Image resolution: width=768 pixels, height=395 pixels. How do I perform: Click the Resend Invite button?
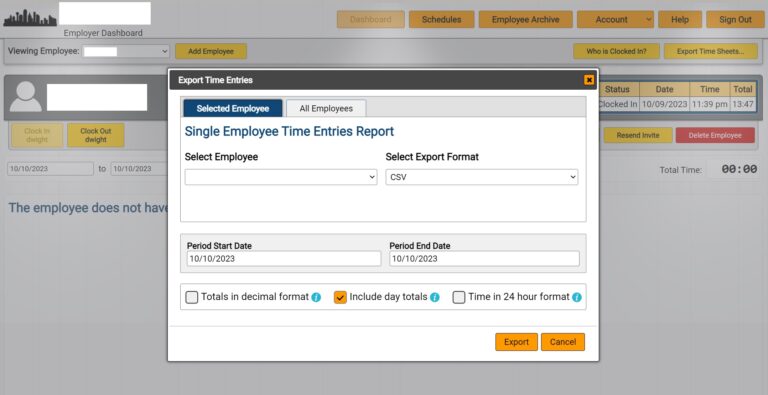pyautogui.click(x=638, y=135)
